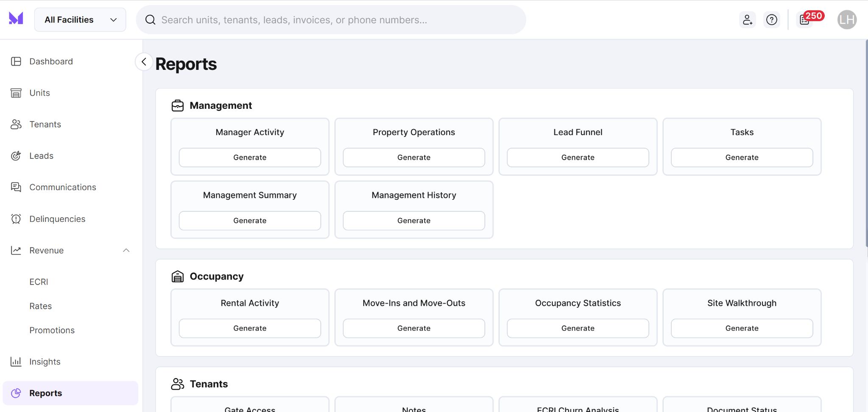Open the LH user avatar menu
The height and width of the screenshot is (412, 868).
847,19
